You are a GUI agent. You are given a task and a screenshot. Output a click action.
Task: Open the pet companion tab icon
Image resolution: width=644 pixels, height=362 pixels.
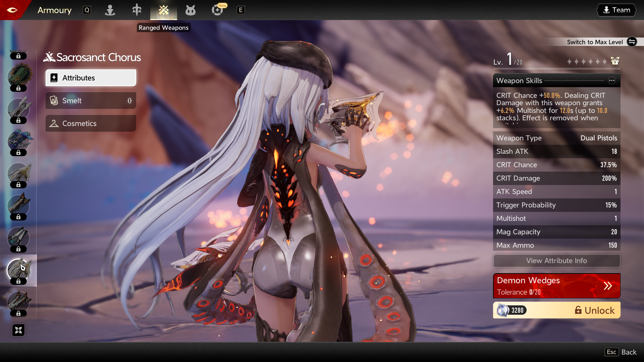[x=191, y=10]
